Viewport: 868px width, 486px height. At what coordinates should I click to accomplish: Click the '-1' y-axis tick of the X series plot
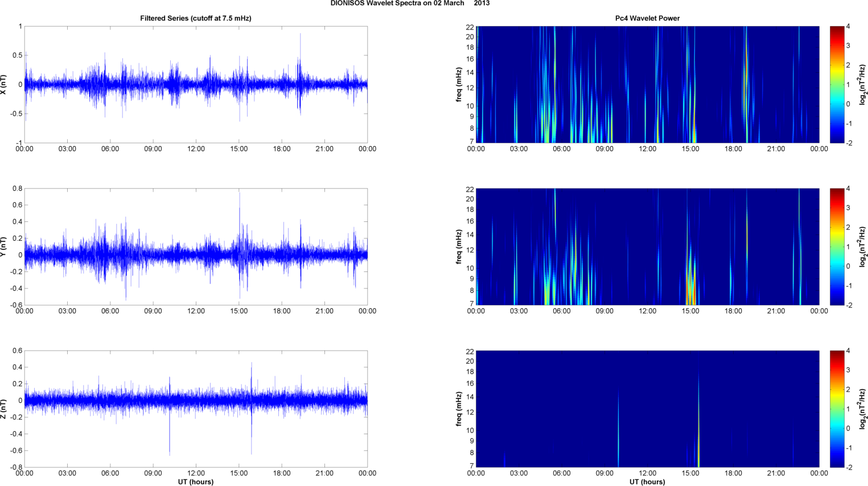click(x=19, y=143)
